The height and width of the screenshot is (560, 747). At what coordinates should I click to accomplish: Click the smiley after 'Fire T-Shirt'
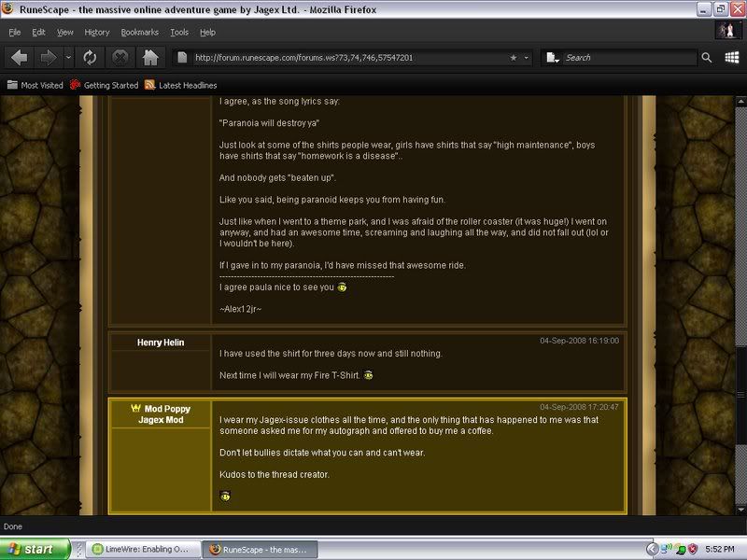click(x=368, y=375)
